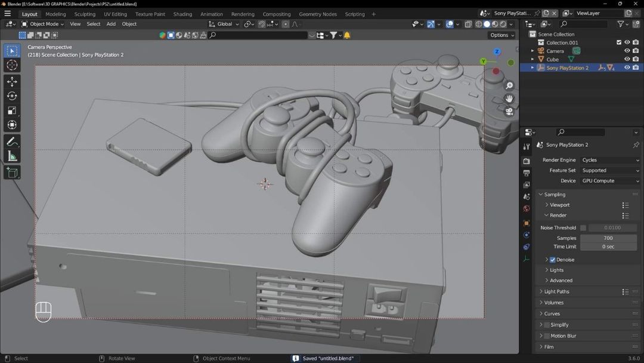
Task: Hide the Cube in the outliner
Action: click(x=627, y=59)
